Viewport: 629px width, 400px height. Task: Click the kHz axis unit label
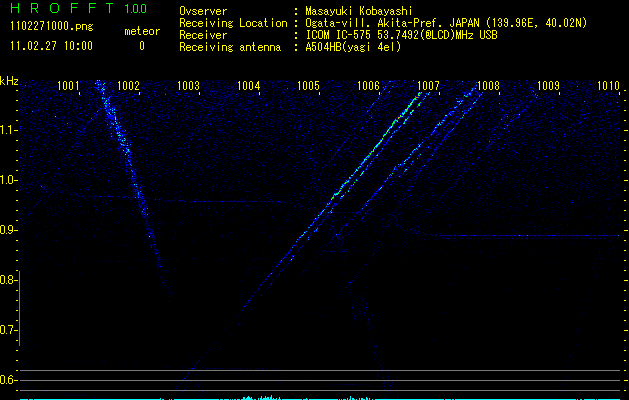[x=9, y=81]
